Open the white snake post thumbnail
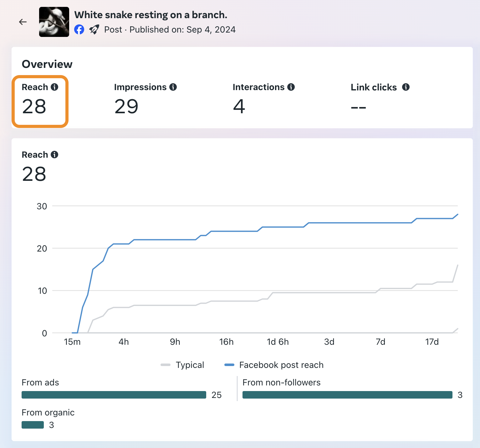The height and width of the screenshot is (448, 480). (x=54, y=22)
